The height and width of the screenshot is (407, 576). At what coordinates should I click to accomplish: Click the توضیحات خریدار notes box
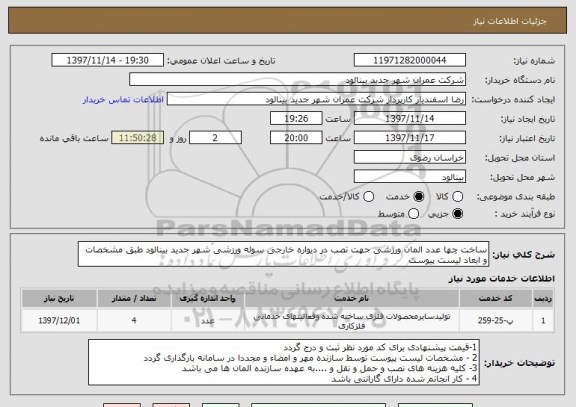tap(284, 362)
